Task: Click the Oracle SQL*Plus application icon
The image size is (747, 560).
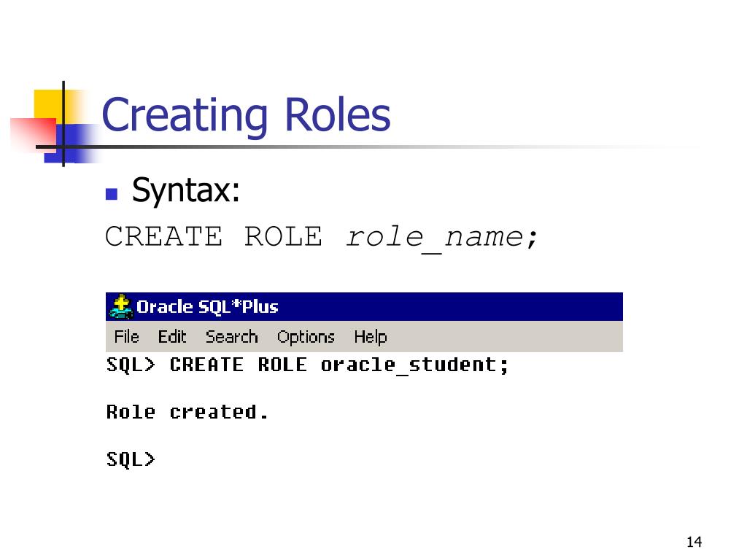Action: [x=121, y=307]
